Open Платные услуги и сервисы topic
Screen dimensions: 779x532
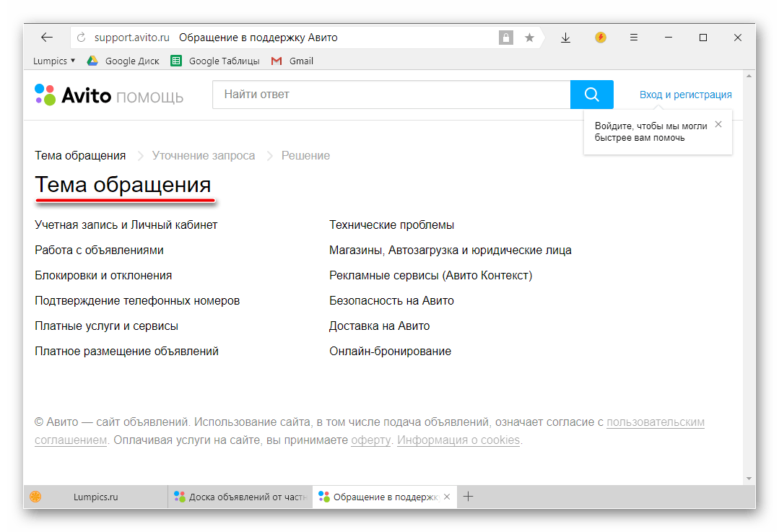coord(106,326)
